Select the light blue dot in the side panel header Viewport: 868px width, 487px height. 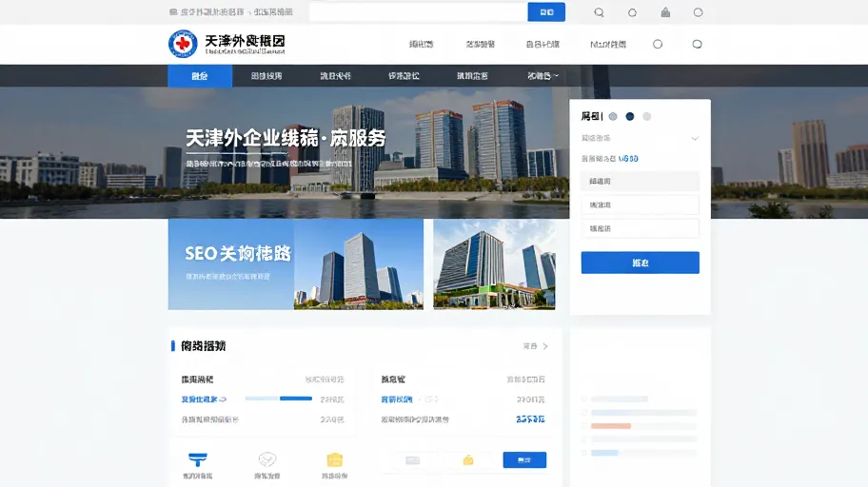[x=613, y=116]
